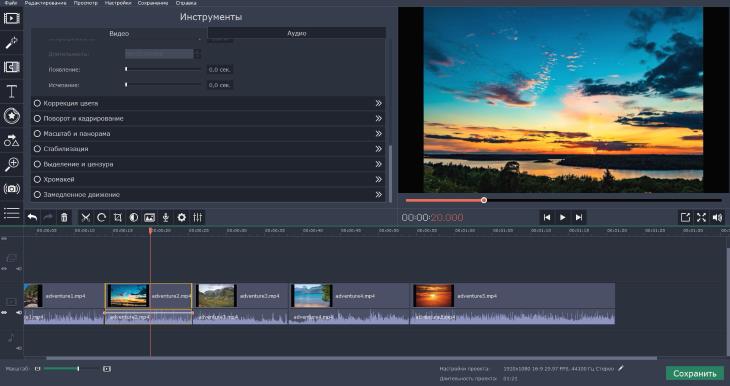The width and height of the screenshot is (730, 386).
Task: Open the Просмотр menu
Action: pyautogui.click(x=86, y=3)
